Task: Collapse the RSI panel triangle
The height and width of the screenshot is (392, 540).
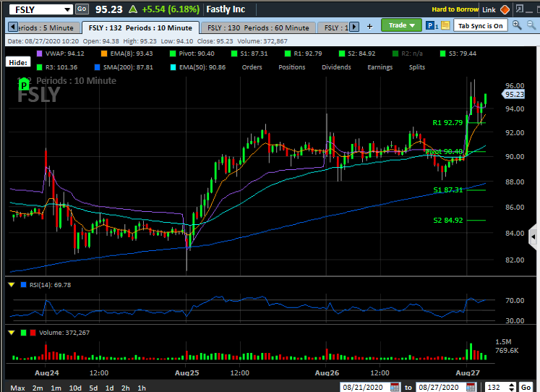Action: point(12,285)
